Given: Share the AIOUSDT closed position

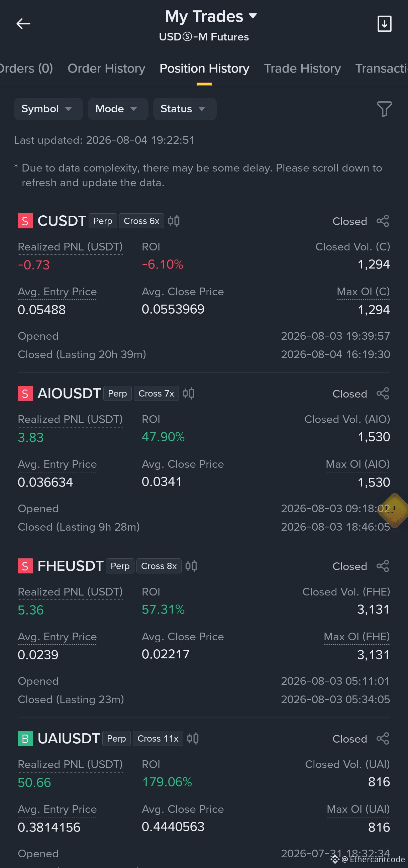Looking at the screenshot, I should tap(383, 394).
